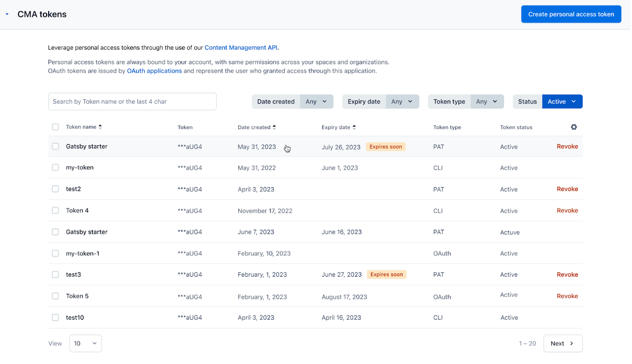Check the my-token row checkbox
Viewport: 632px width, 364px height.
click(55, 167)
